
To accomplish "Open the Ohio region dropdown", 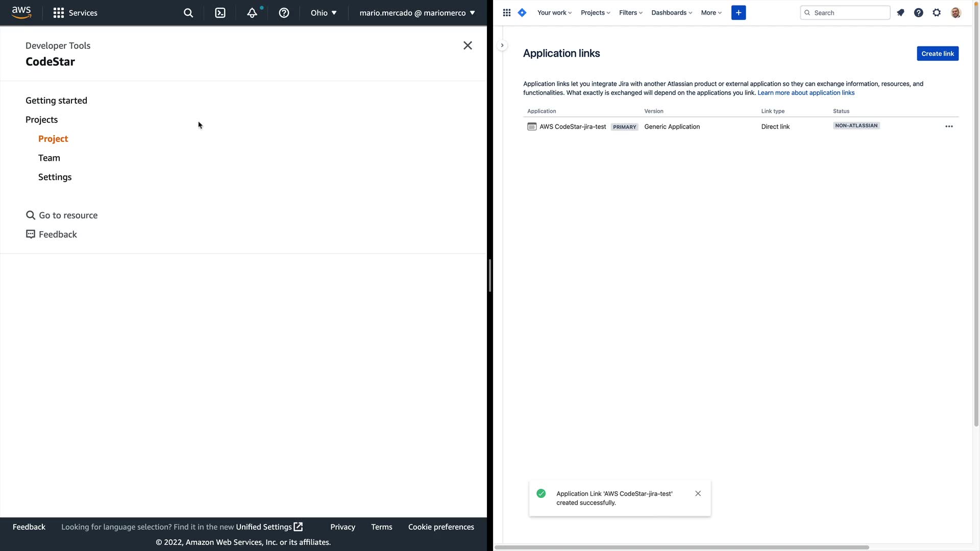I will (324, 13).
